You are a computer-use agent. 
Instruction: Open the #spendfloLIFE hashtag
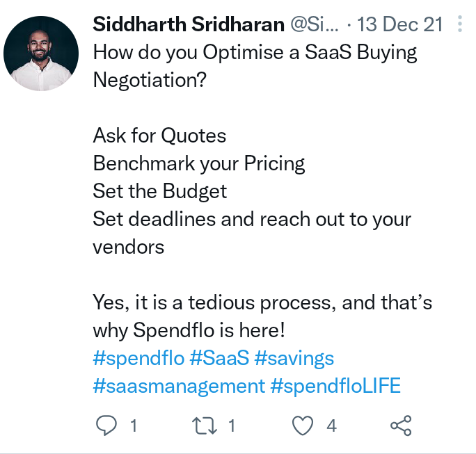pyautogui.click(x=335, y=386)
